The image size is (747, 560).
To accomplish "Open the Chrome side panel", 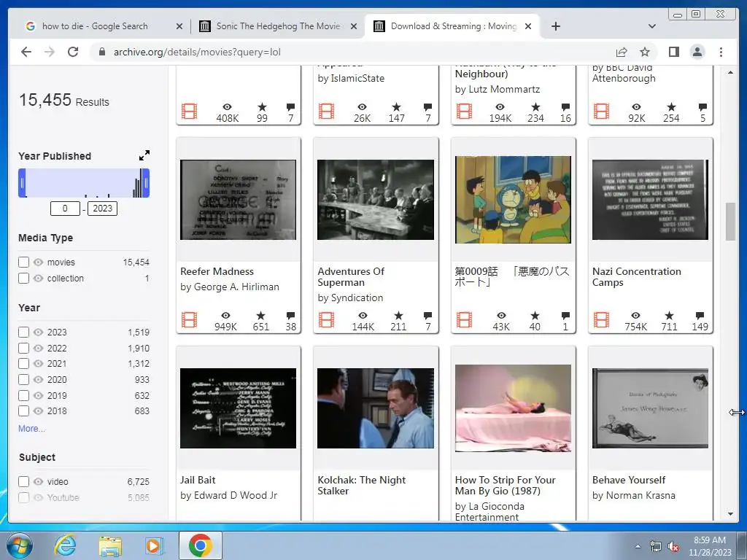I will 673,52.
